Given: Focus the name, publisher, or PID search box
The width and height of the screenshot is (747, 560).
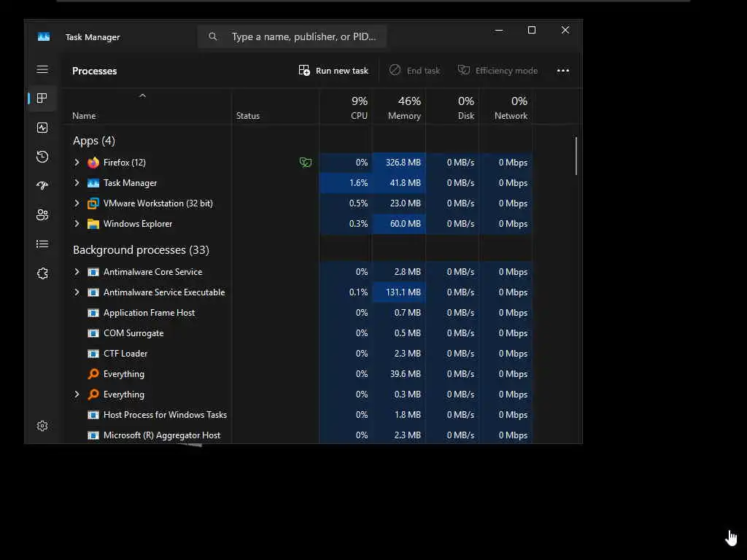Looking at the screenshot, I should [292, 36].
